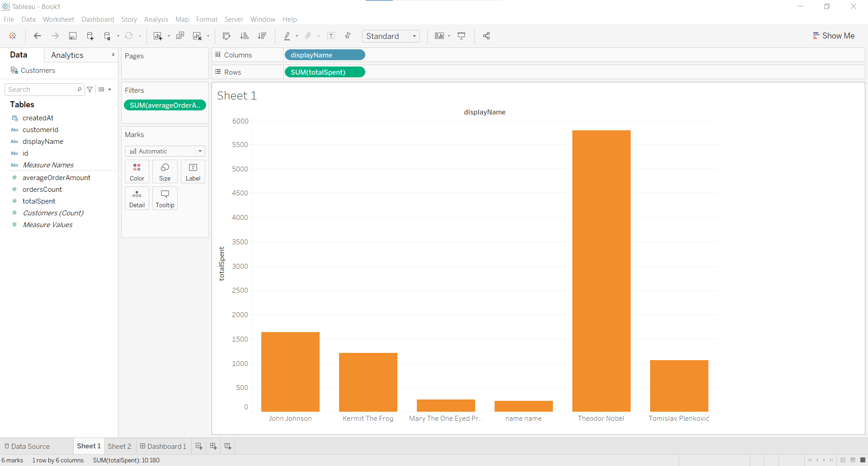The height and width of the screenshot is (466, 868).
Task: Open the Color card in Marks
Action: pyautogui.click(x=137, y=171)
